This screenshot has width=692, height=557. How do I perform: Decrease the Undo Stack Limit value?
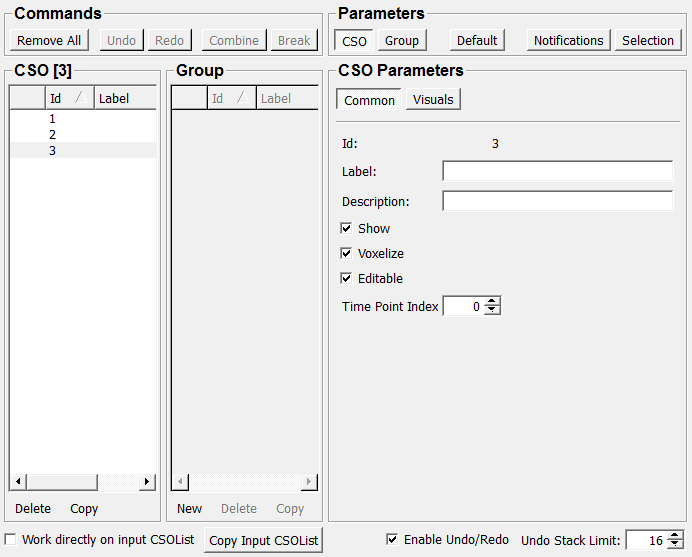tap(676, 545)
